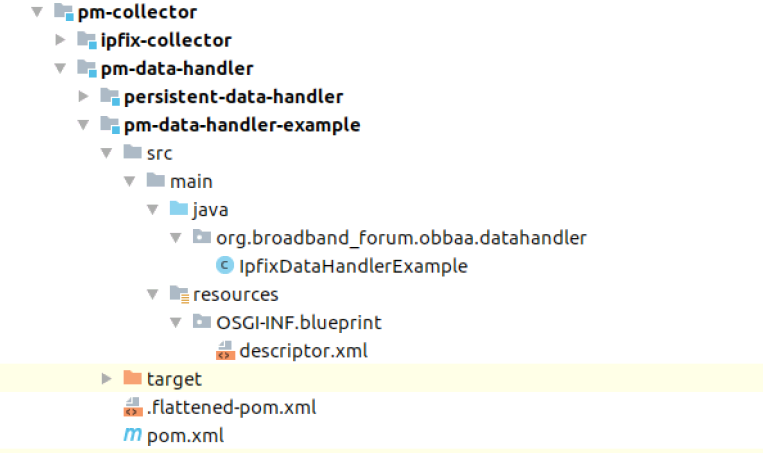Click the blue java source folder icon
The image size is (763, 453).
179,210
